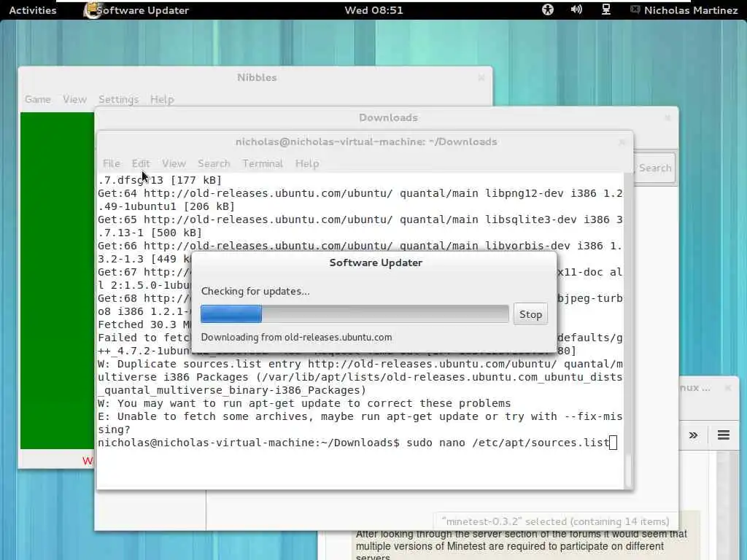Close the terminal window
Viewport: 747px width, 560px height.
(x=622, y=142)
